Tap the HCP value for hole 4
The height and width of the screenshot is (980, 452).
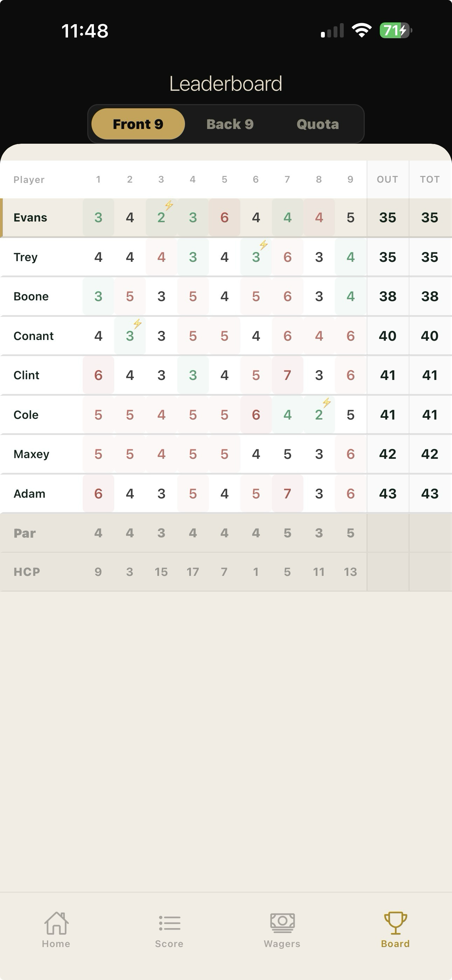[192, 571]
